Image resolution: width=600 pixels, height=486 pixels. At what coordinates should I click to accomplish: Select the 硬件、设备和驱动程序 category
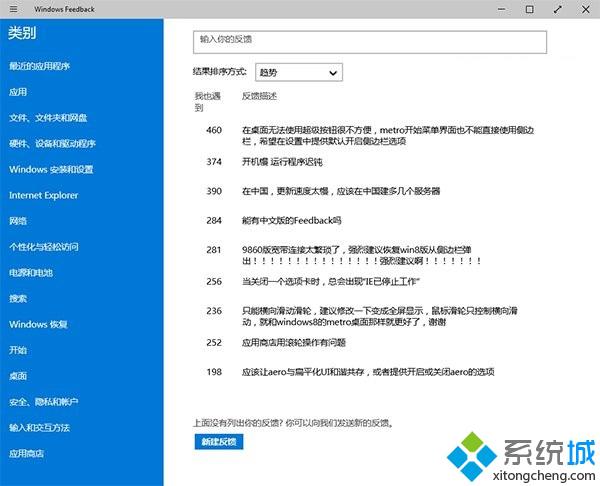coord(52,144)
